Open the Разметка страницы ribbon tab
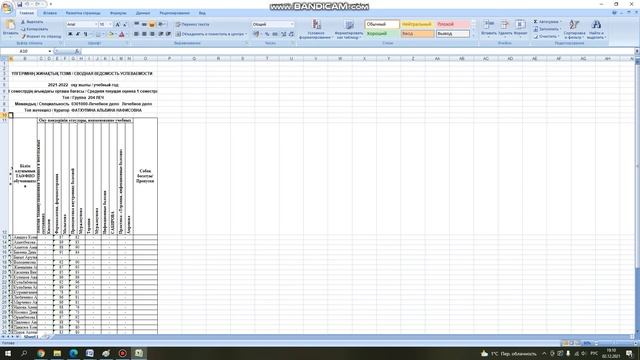Viewport: 640px width, 360px height. click(x=83, y=13)
